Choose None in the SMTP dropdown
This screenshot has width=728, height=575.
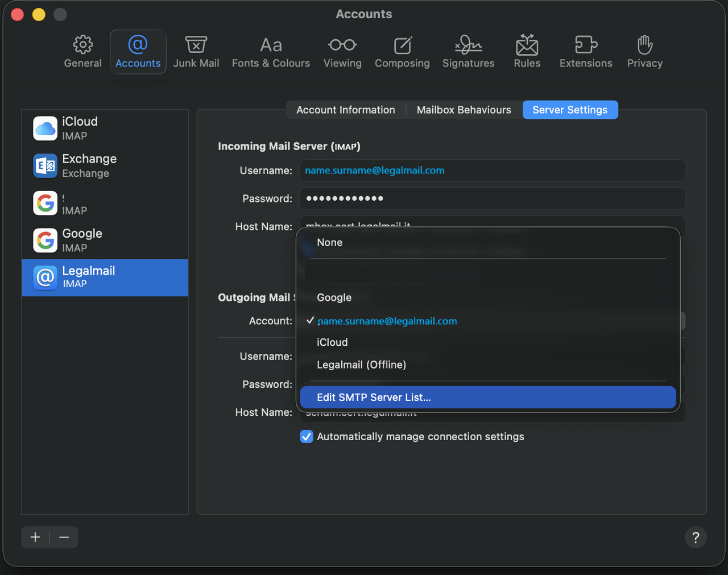point(330,243)
